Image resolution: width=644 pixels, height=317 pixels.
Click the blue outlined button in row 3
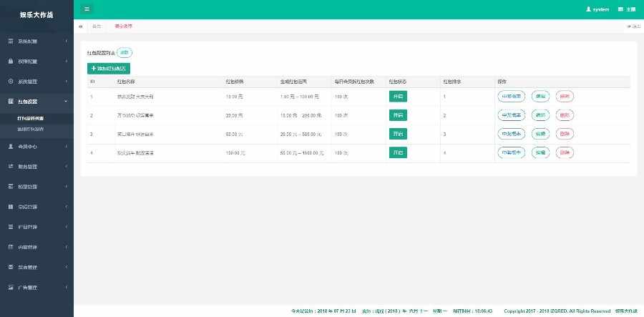click(512, 134)
